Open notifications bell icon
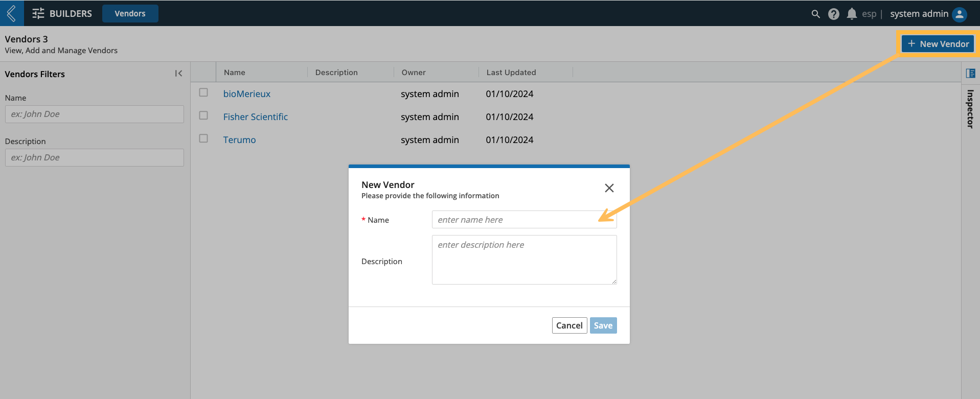980x399 pixels. [x=852, y=14]
